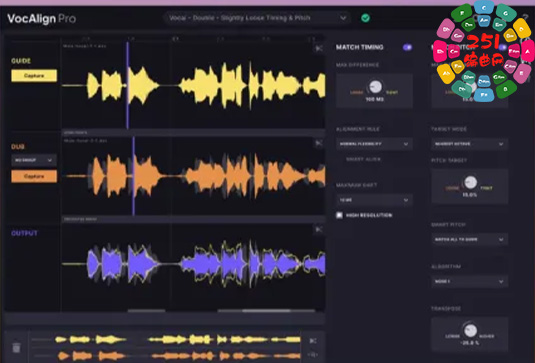
Task: Click the Max Difference timing knob
Action: [x=375, y=87]
